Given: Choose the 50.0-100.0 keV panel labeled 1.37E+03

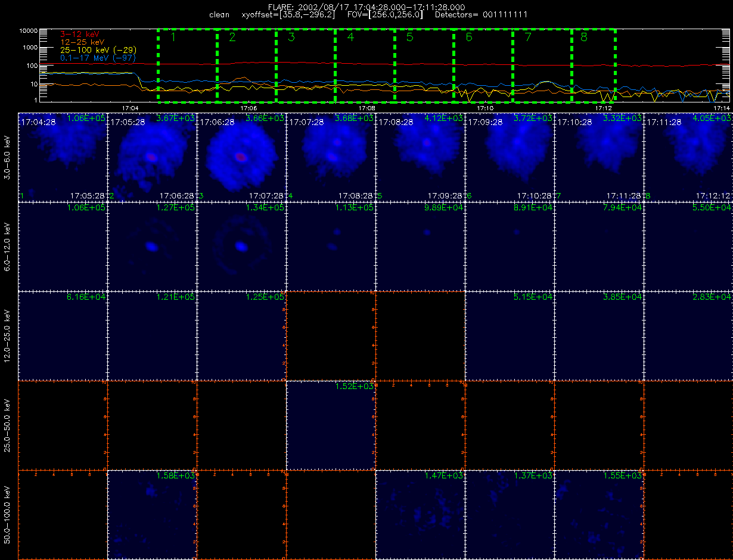Looking at the screenshot, I should click(x=510, y=514).
